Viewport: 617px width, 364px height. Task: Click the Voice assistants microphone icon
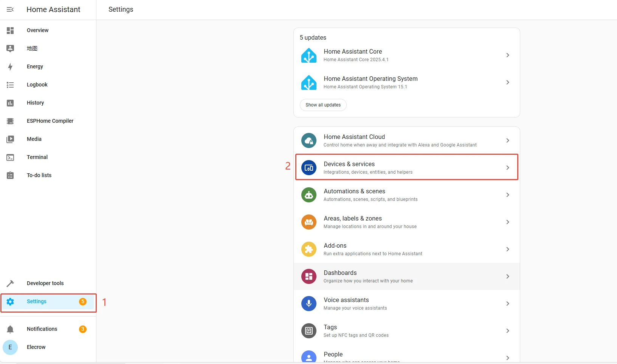click(x=308, y=304)
